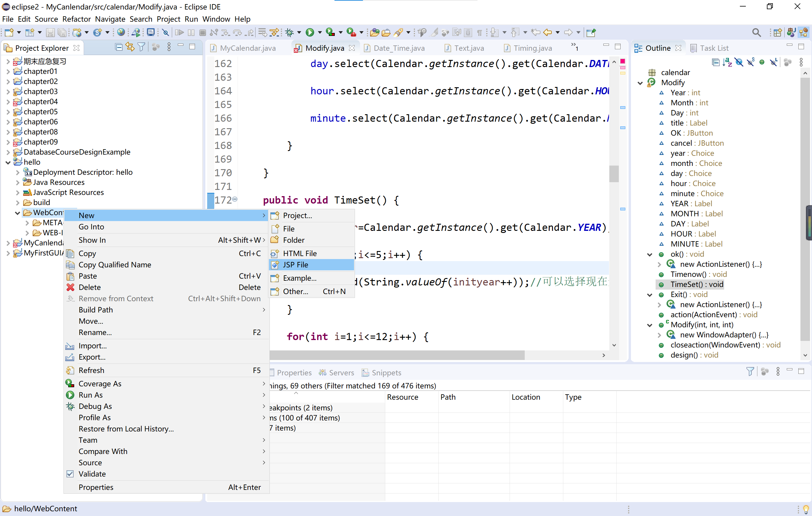Start debugging with the Debug toolbar icon
This screenshot has width=812, height=516.
tap(290, 32)
